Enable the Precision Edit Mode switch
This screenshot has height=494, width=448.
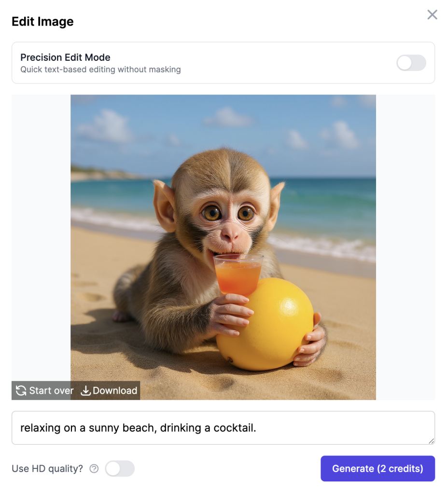click(411, 63)
